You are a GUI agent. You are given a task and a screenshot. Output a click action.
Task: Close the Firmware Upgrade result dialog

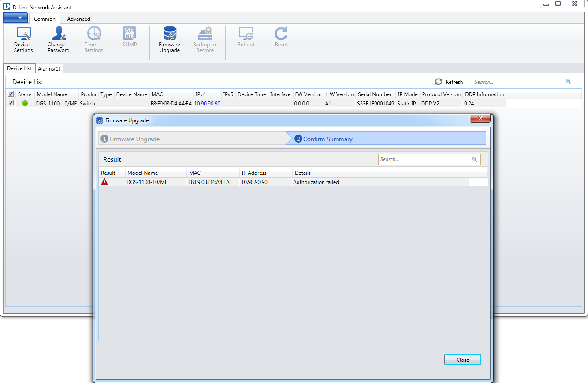click(462, 360)
